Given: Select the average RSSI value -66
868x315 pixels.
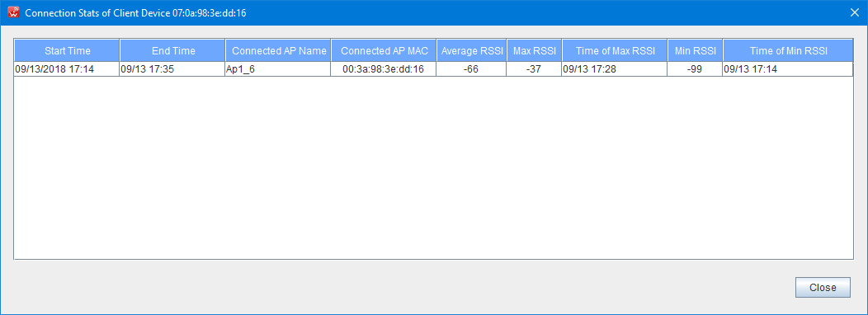Looking at the screenshot, I should click(472, 69).
